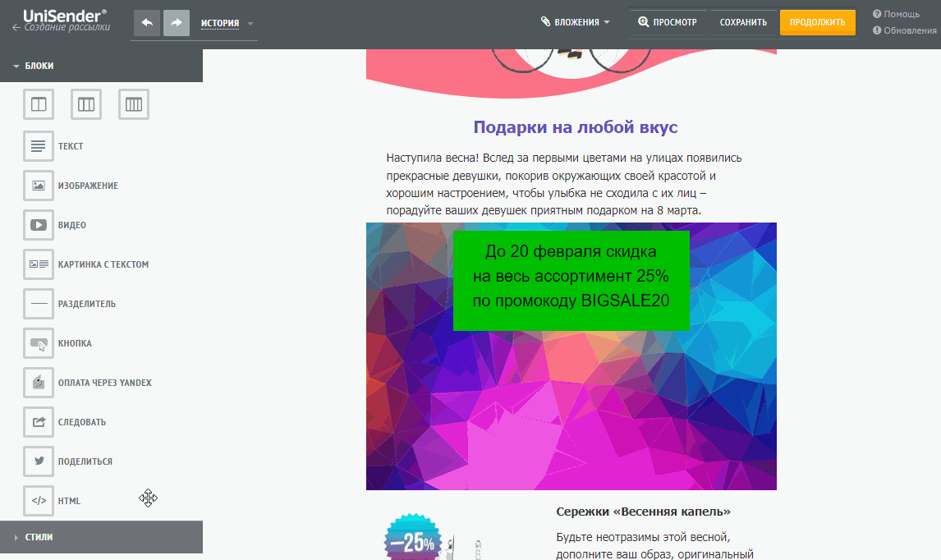941x560 pixels.
Task: Click the Сережки «Весенняя капель» title
Action: coord(643,512)
